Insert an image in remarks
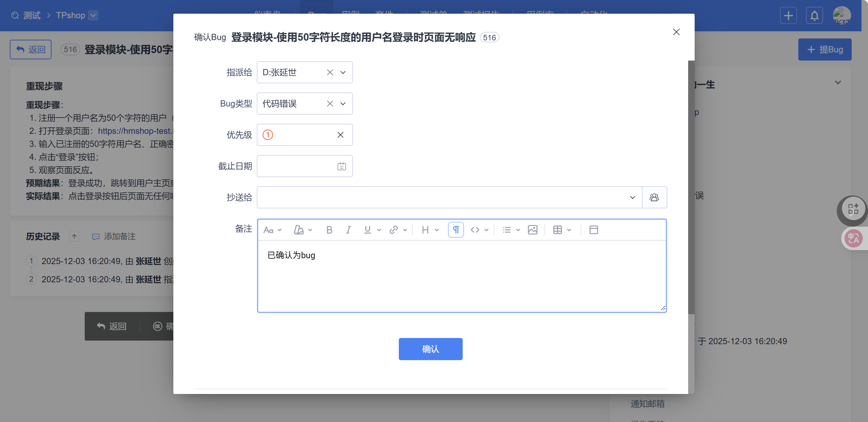 click(532, 230)
